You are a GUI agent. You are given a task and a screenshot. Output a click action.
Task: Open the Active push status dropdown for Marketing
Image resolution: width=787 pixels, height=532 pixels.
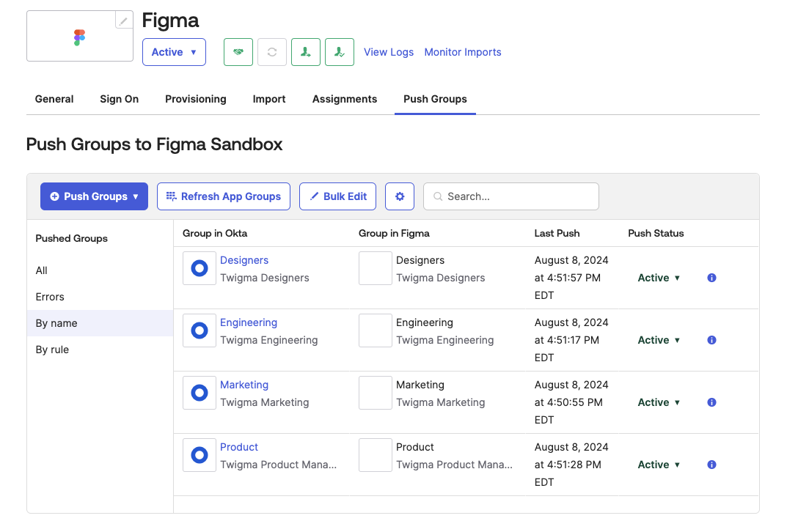click(x=659, y=402)
